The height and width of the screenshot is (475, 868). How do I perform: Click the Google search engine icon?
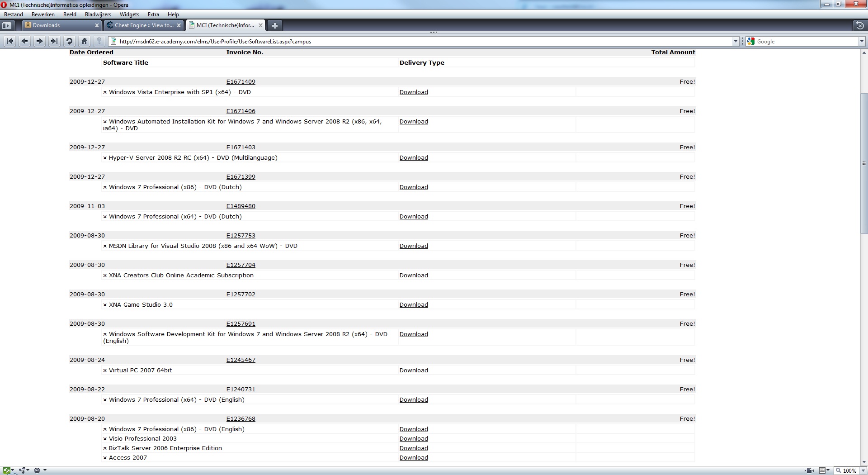coord(751,41)
